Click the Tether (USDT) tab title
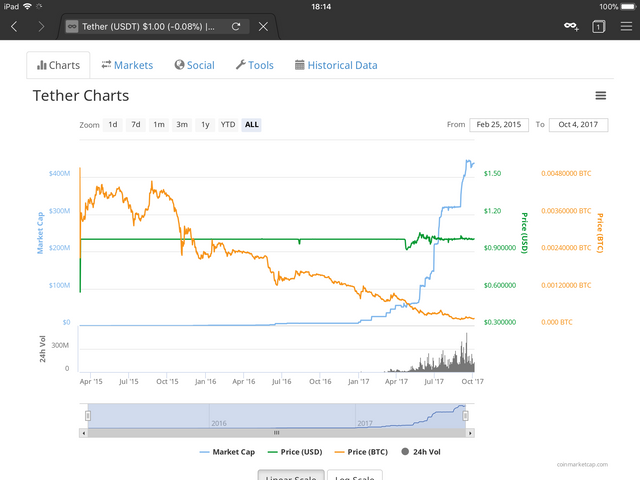The height and width of the screenshot is (480, 640). click(148, 27)
